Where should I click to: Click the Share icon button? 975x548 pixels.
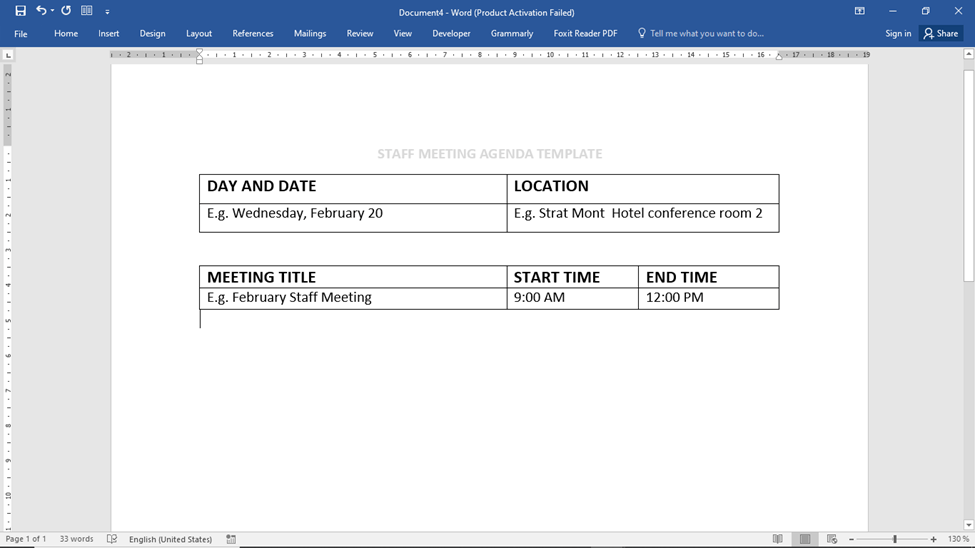pyautogui.click(x=941, y=33)
